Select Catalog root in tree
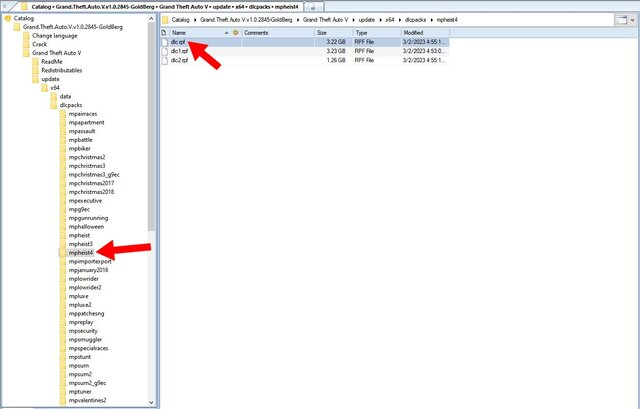Image resolution: width=640 pixels, height=409 pixels. [x=24, y=18]
